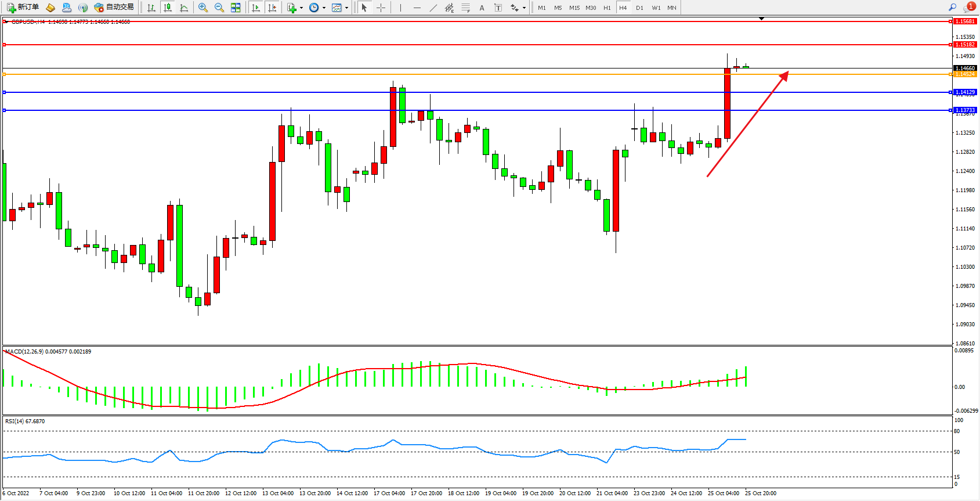Switch to the H1 timeframe

607,8
